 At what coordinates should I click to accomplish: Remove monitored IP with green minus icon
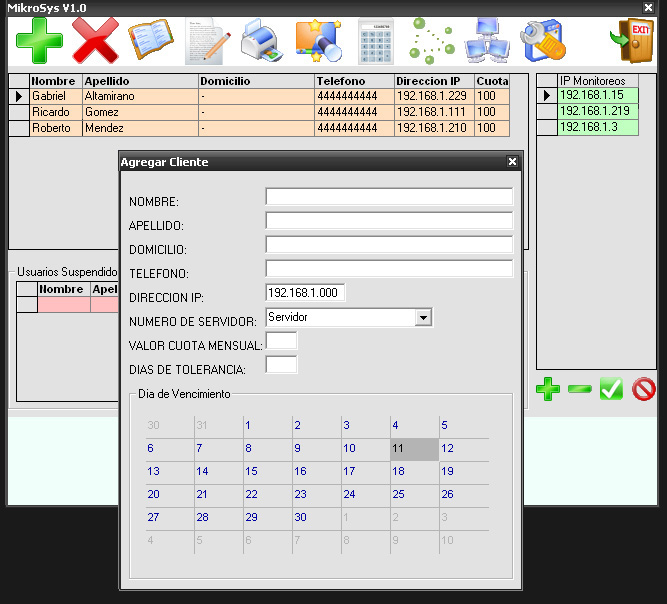click(580, 389)
